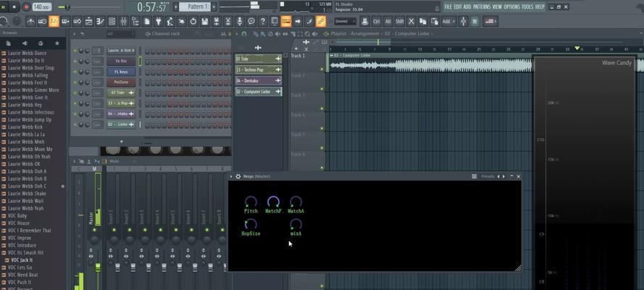Open the EDIT menu

point(458,7)
